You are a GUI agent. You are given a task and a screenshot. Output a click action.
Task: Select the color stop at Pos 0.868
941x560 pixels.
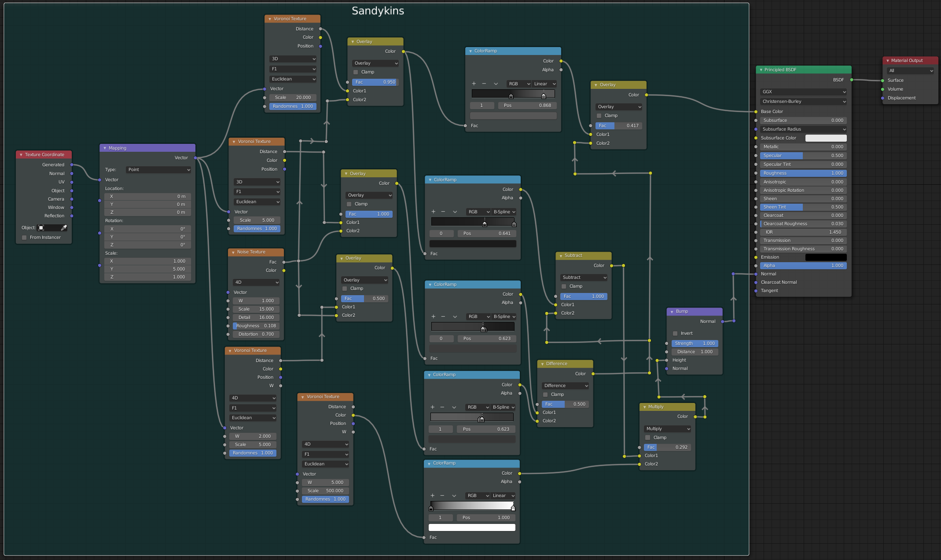click(544, 96)
